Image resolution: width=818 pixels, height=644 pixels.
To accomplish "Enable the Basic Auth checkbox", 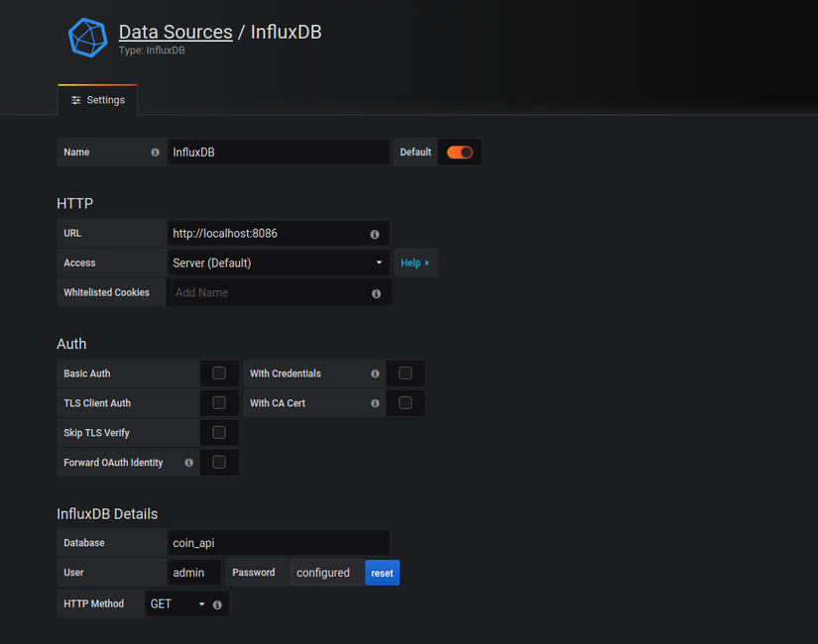I will tap(219, 374).
